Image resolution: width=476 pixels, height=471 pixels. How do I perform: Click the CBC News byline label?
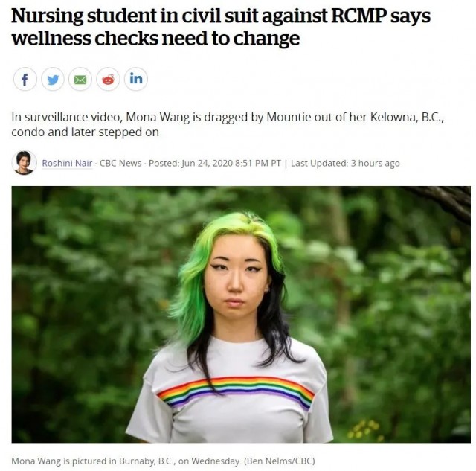[120, 163]
